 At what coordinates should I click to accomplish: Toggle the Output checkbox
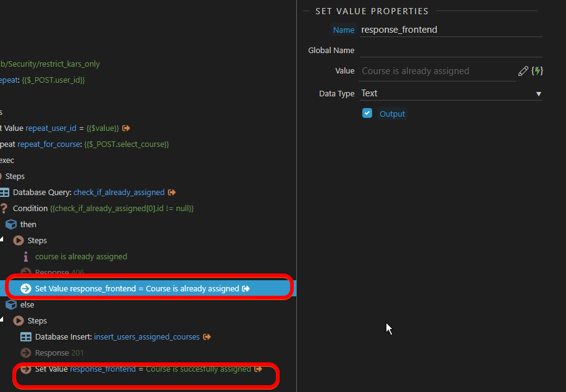coord(367,114)
